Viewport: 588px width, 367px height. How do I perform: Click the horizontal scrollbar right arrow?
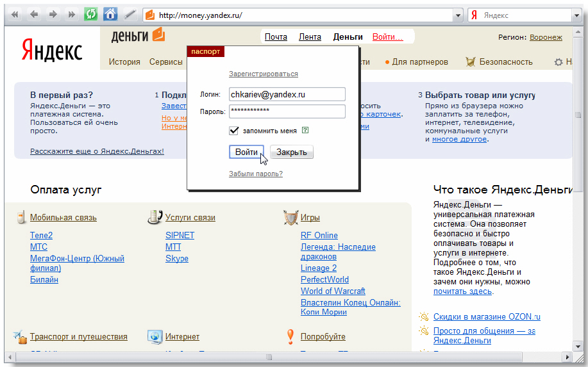coord(567,357)
